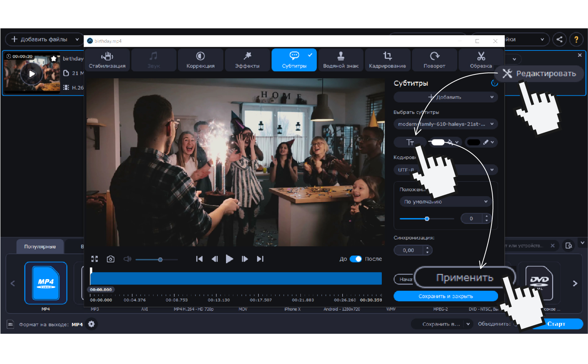Open the Водяной знак tool
Image resolution: width=588 pixels, height=364 pixels.
point(341,60)
